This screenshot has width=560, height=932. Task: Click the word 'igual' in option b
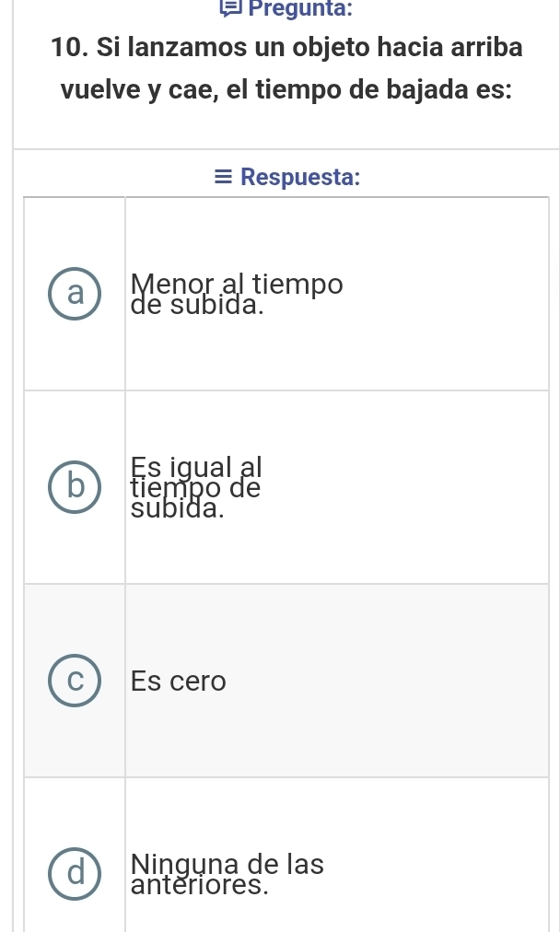pyautogui.click(x=205, y=465)
